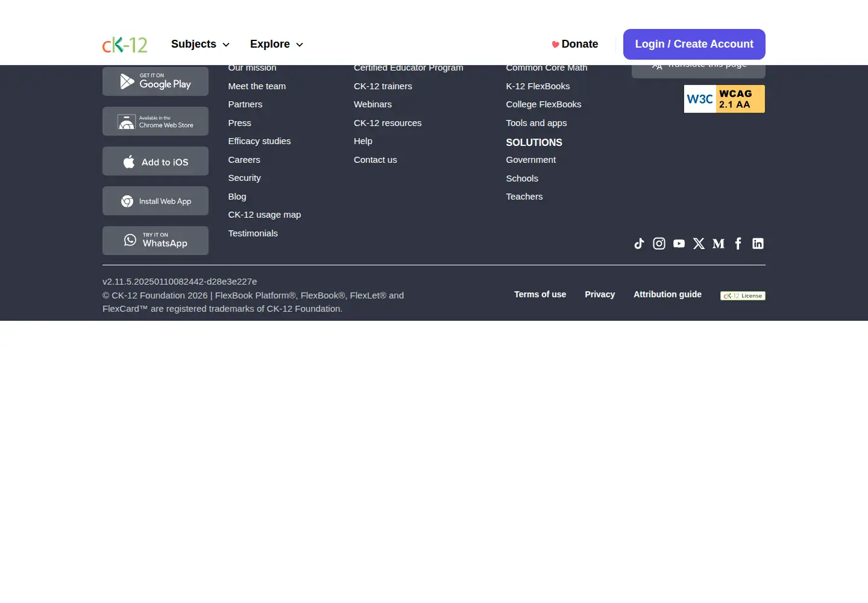
Task: Open the Blog link
Action: [237, 197]
